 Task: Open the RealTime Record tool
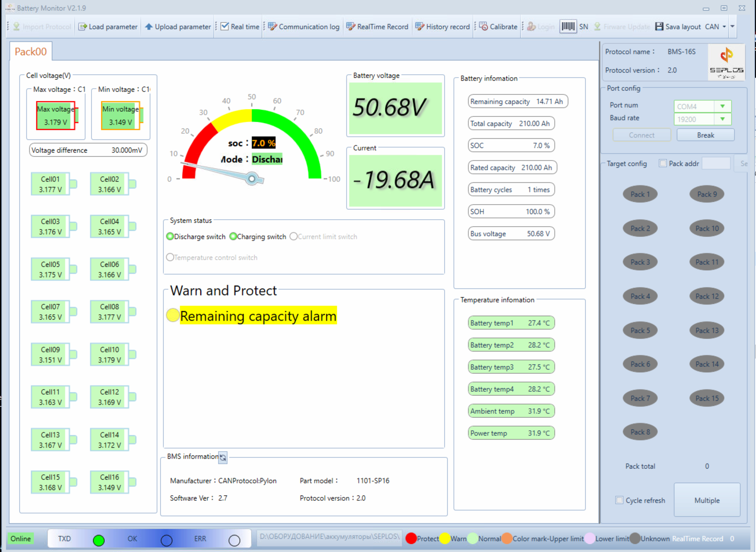tap(377, 27)
